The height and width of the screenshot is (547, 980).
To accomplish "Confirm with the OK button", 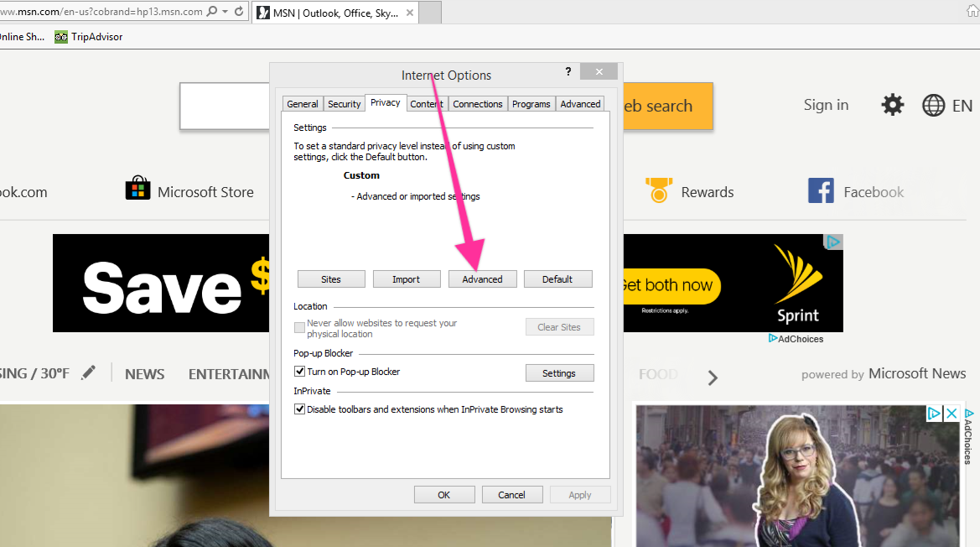I will 444,494.
